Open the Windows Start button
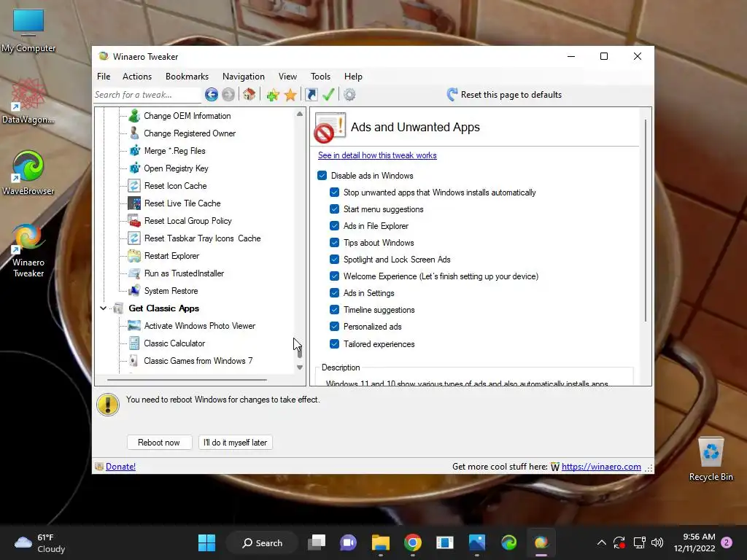Screen dimensions: 747x560 206,542
